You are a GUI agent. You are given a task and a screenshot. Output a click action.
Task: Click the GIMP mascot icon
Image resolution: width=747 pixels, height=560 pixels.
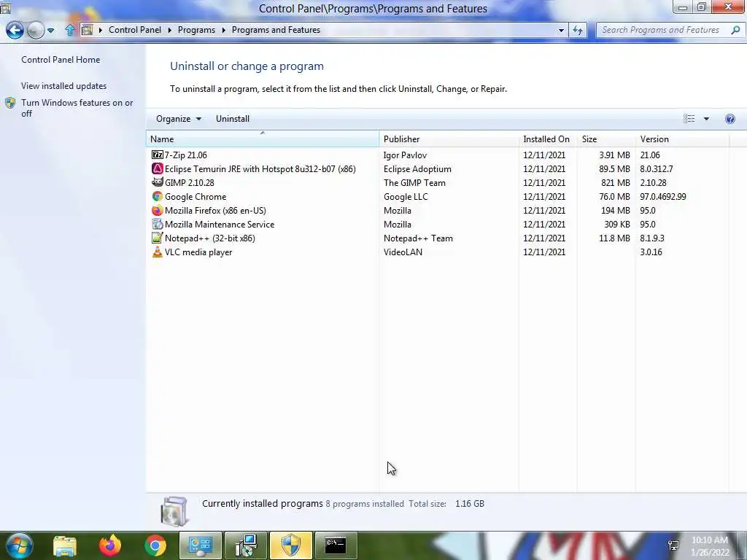coord(158,182)
